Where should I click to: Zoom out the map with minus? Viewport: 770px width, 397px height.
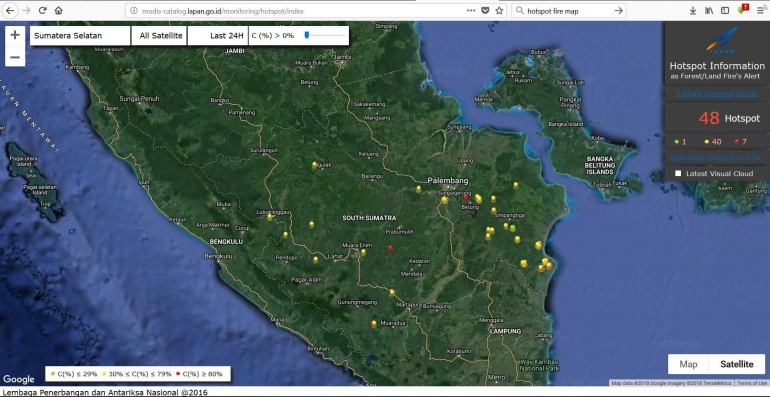click(15, 57)
